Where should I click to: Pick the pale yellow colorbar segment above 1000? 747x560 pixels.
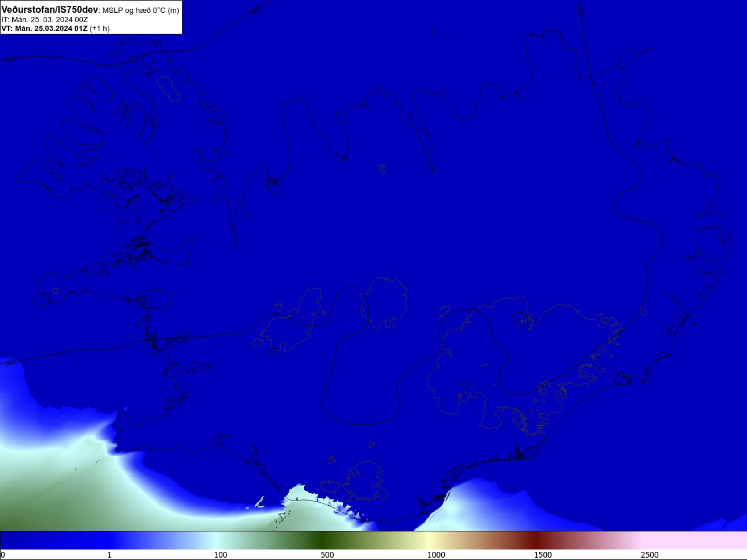point(429,540)
